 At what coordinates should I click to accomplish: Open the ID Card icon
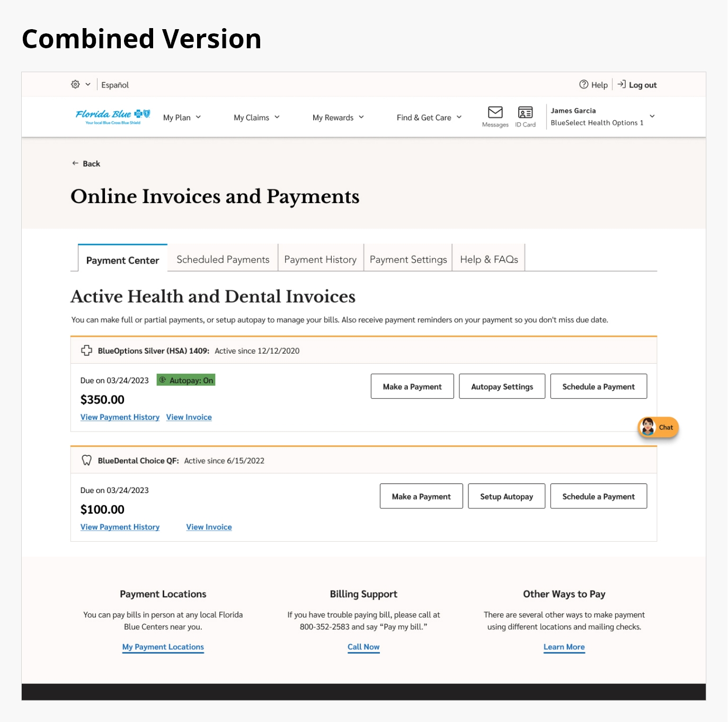[x=525, y=112]
